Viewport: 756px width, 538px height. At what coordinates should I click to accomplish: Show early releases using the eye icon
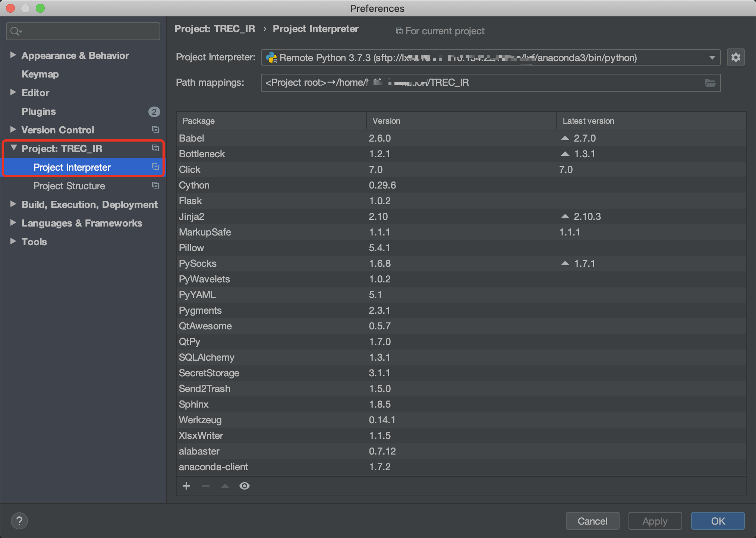[x=244, y=485]
